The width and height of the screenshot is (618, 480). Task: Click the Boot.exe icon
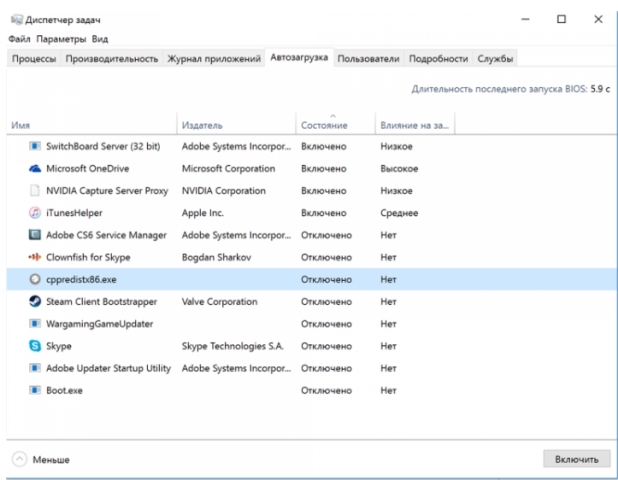pyautogui.click(x=35, y=390)
